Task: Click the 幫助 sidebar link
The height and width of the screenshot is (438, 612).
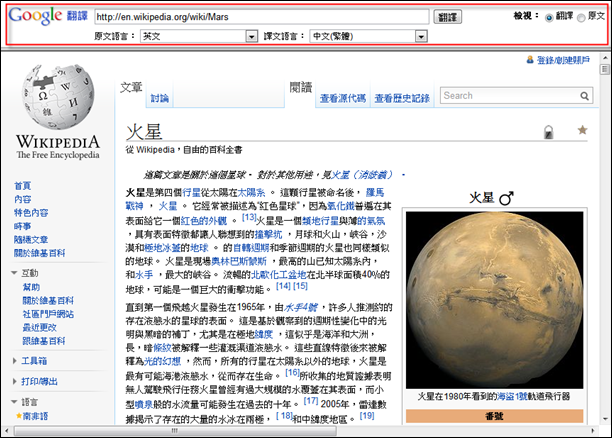Action: [31, 287]
